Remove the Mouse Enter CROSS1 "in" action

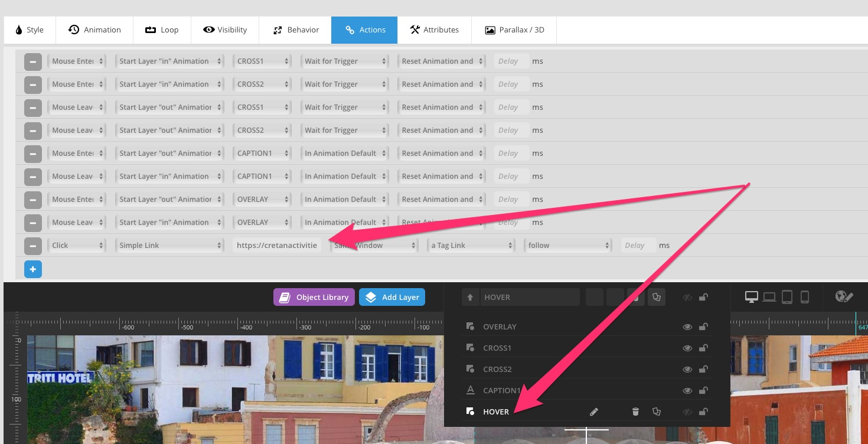point(32,61)
